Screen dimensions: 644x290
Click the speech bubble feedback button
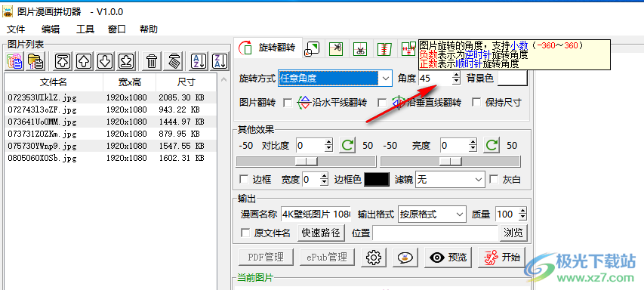(405, 257)
